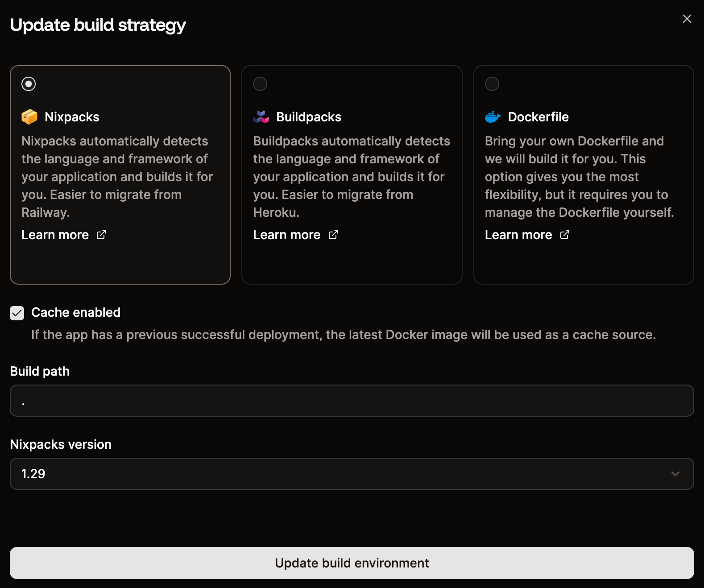Close the Update build strategy dialog
704x588 pixels.
687,19
